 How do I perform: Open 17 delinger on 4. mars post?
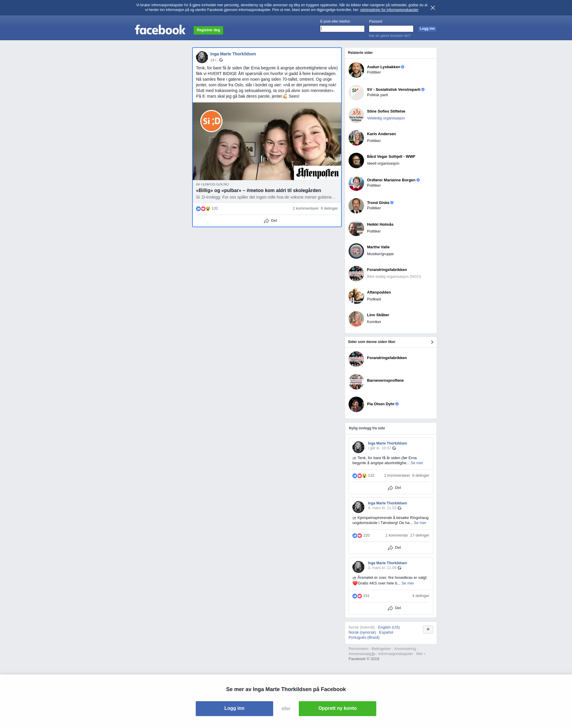pyautogui.click(x=420, y=536)
